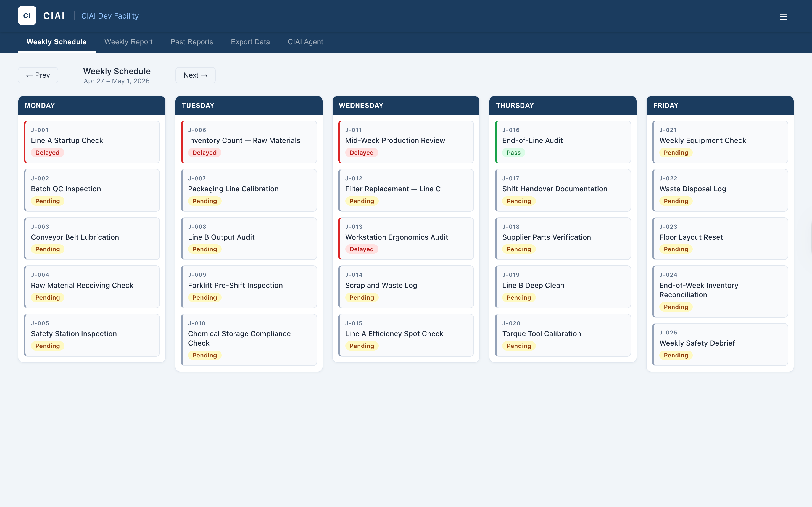Select the Export Data tab
This screenshot has width=812, height=507.
[250, 42]
